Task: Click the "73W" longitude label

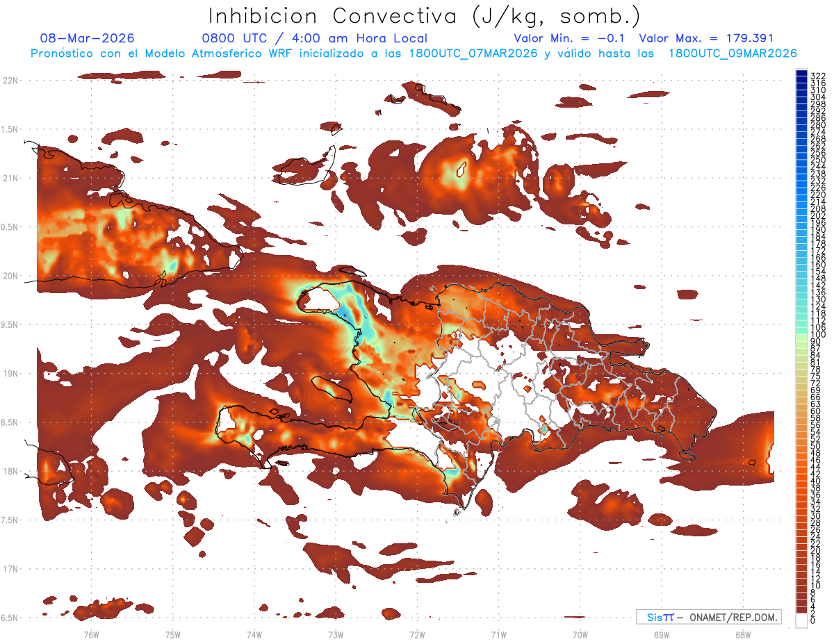Action: [x=336, y=634]
